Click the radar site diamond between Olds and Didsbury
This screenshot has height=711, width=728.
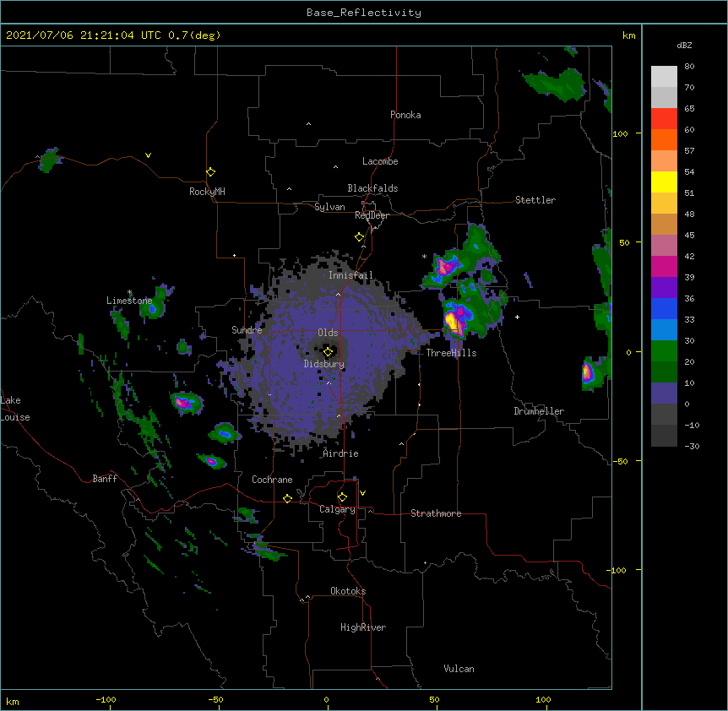[328, 352]
